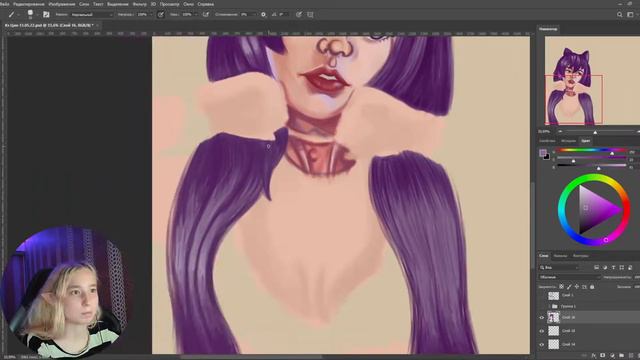Create new adjustment layer icon
Viewport: 640px width, 360px height.
[612, 356]
